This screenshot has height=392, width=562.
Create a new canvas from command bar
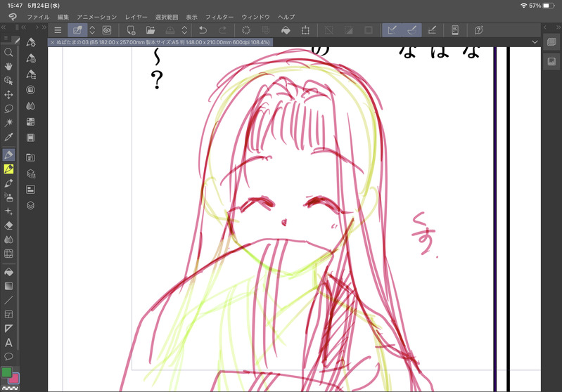coord(132,30)
